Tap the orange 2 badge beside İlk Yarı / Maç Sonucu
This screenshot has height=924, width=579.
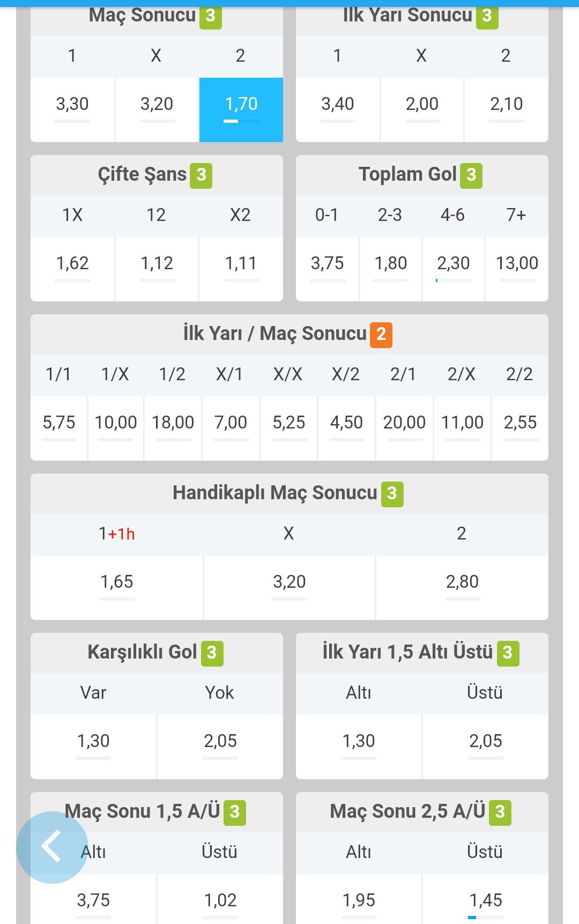pyautogui.click(x=381, y=335)
